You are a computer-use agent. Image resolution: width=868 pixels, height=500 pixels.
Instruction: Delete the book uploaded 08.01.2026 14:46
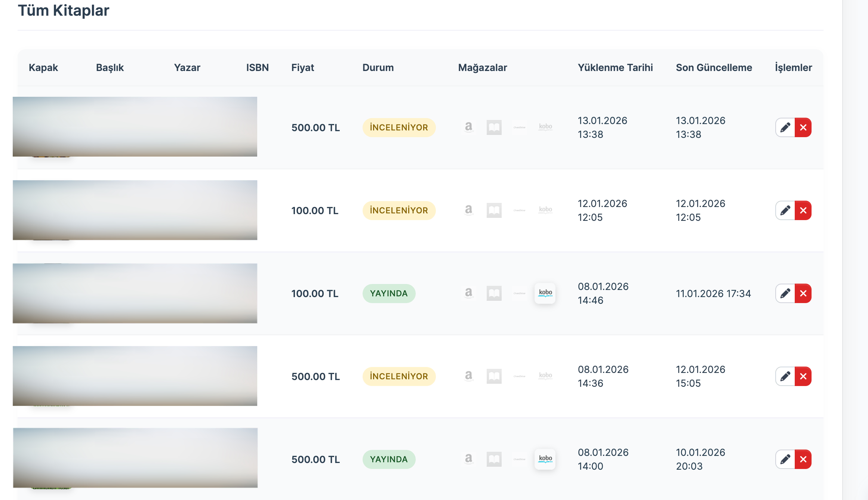(803, 293)
